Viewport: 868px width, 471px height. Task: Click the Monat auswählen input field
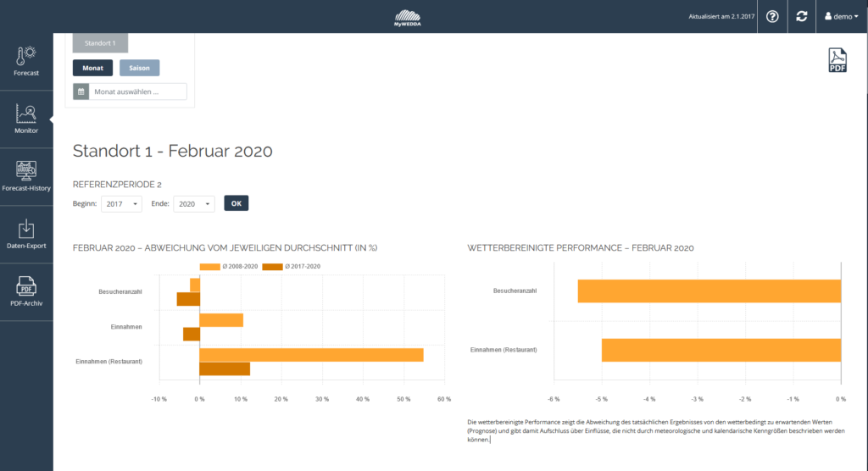137,91
